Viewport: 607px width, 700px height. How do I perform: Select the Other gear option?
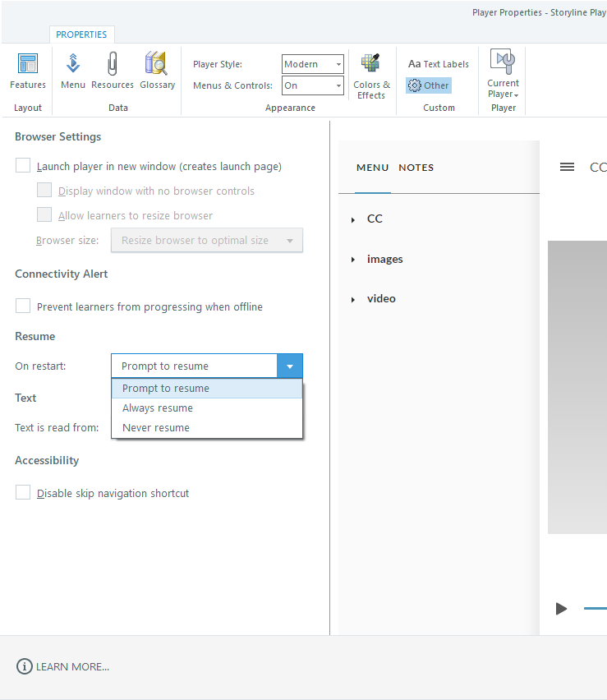(429, 85)
